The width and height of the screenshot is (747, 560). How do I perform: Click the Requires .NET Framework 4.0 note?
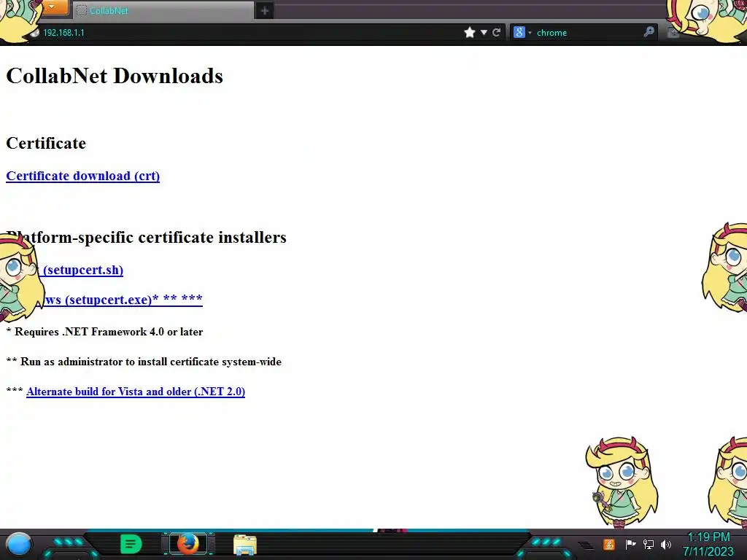point(104,332)
